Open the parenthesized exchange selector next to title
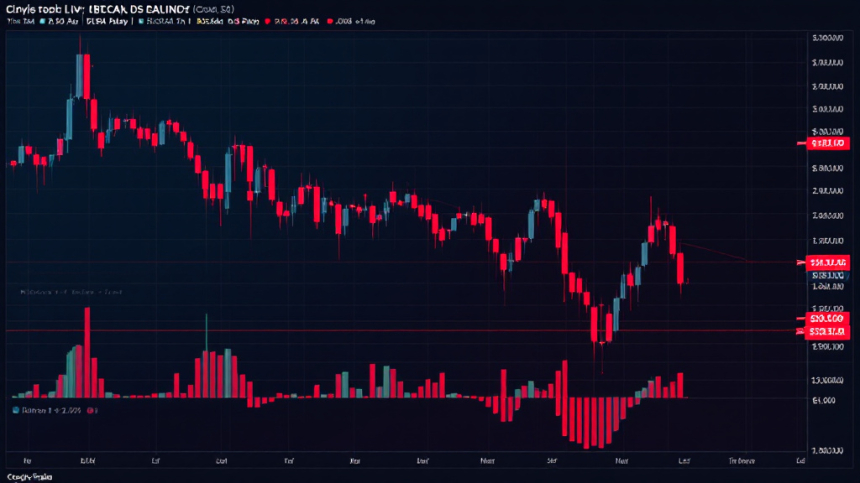Image resolution: width=860 pixels, height=483 pixels. click(213, 9)
